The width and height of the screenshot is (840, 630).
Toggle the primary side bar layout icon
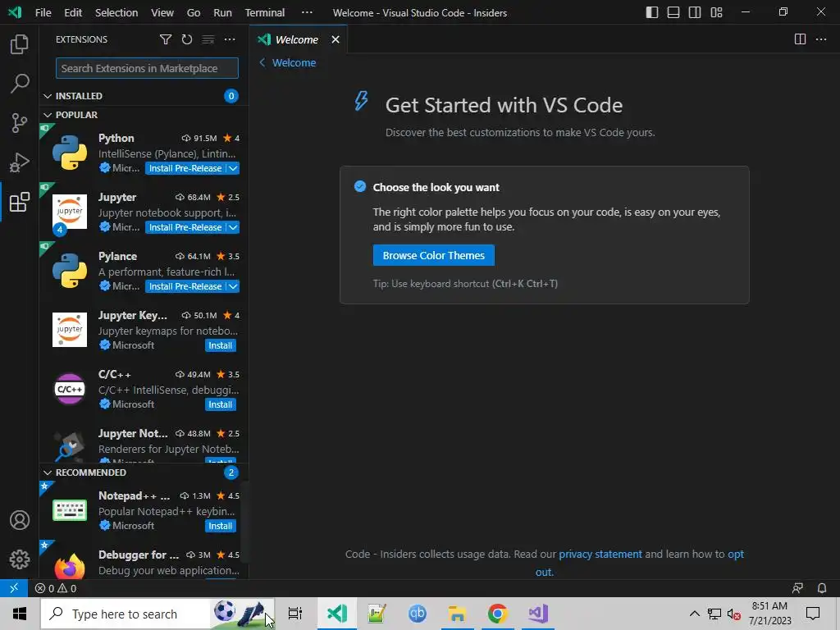pos(652,12)
